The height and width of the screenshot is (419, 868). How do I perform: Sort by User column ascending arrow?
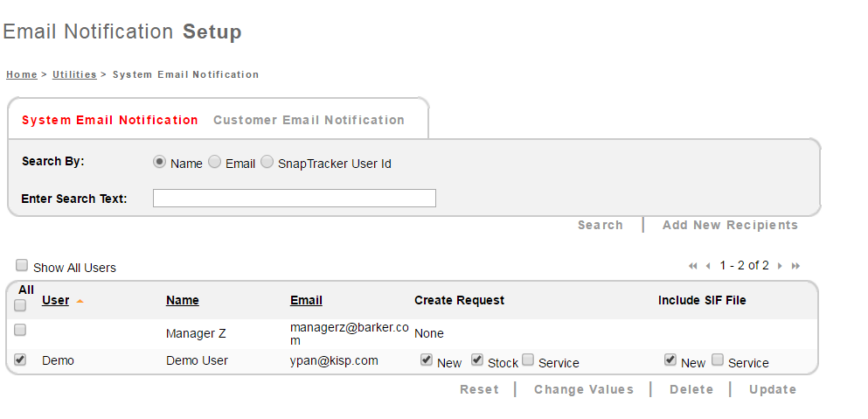pyautogui.click(x=80, y=301)
